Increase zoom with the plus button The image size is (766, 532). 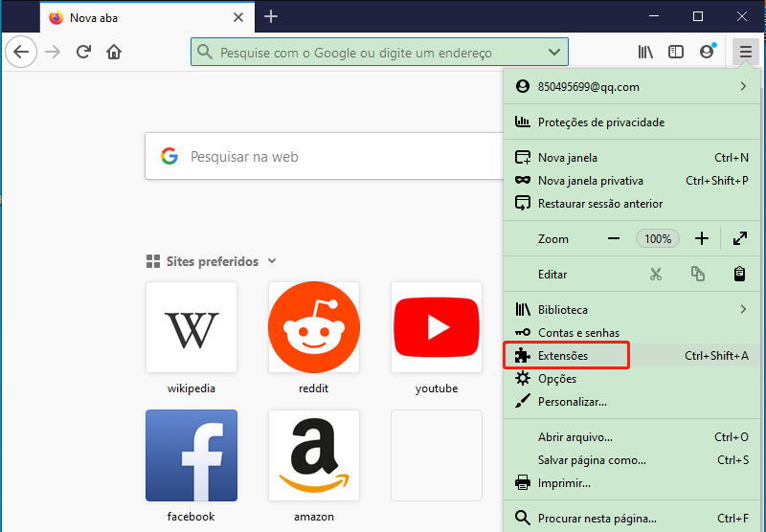702,238
